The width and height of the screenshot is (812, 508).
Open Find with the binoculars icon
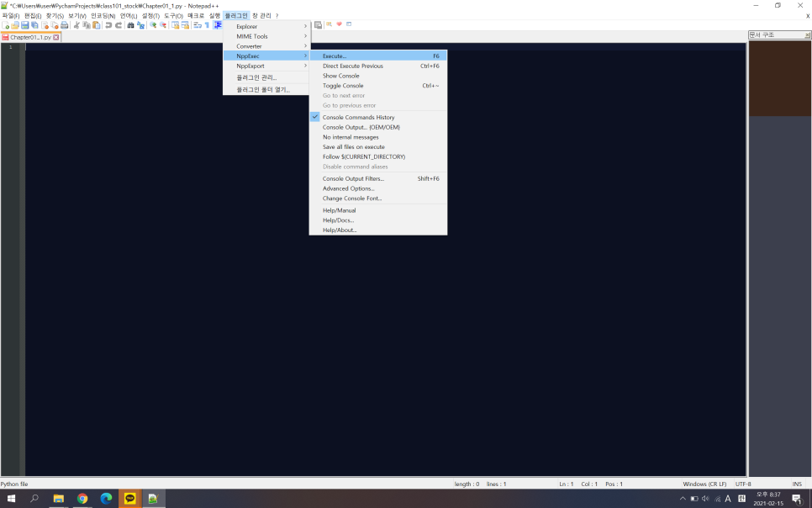point(130,25)
